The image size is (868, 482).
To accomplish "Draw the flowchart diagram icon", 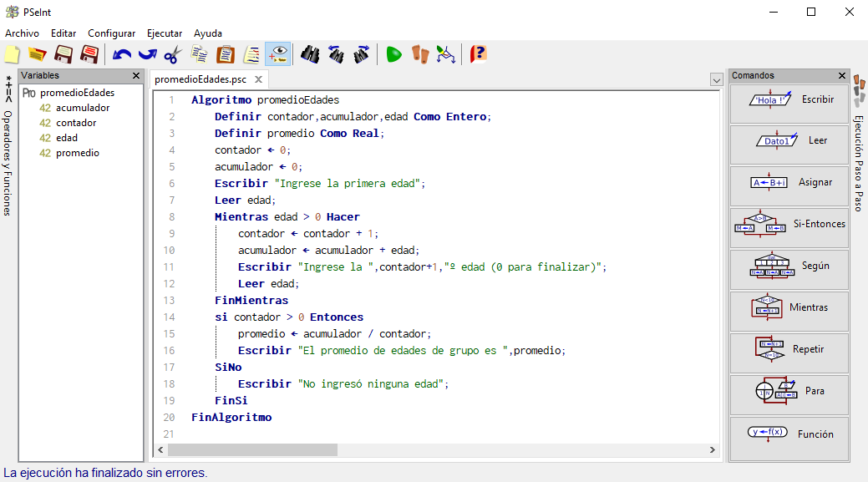I will click(445, 54).
